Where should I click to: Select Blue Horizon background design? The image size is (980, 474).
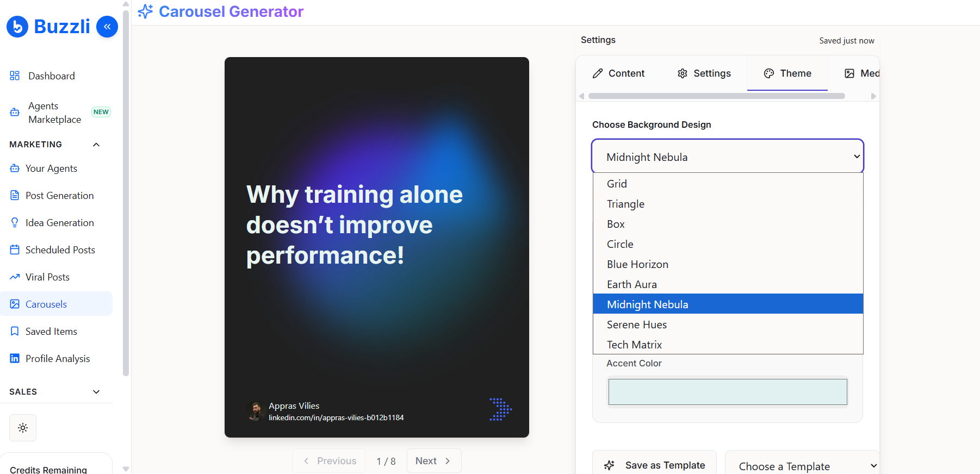tap(728, 264)
